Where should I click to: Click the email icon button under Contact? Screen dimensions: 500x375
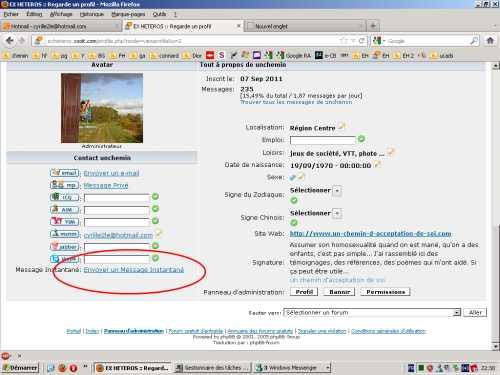pyautogui.click(x=65, y=173)
